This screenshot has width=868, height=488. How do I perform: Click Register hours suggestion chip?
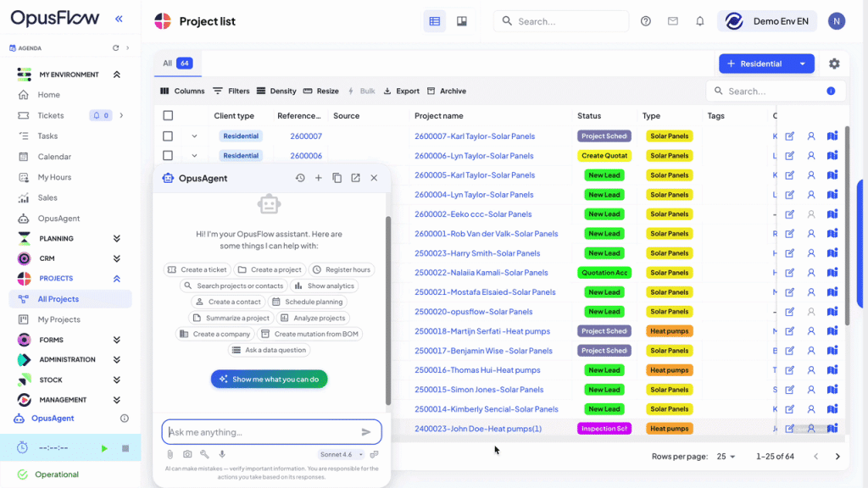(342, 269)
